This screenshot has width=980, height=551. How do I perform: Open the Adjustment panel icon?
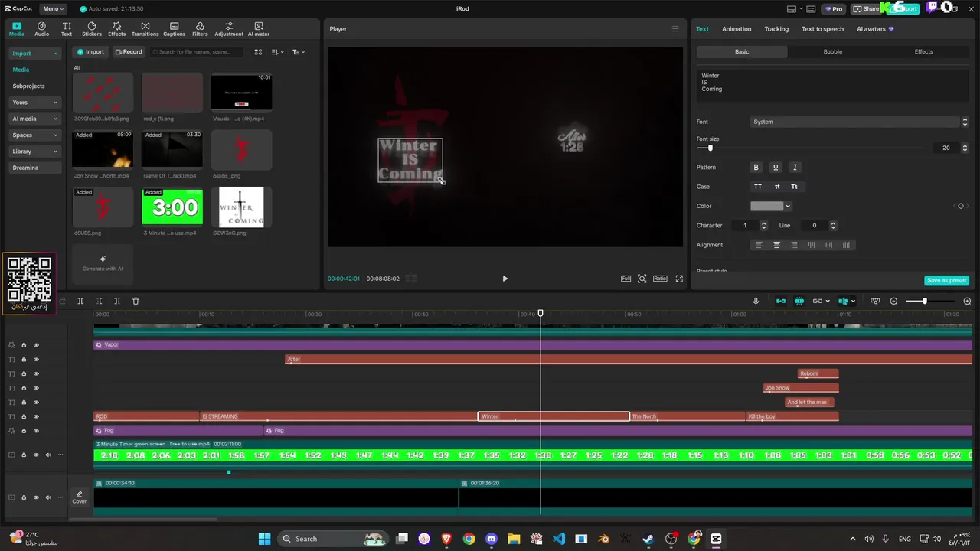[x=229, y=29]
